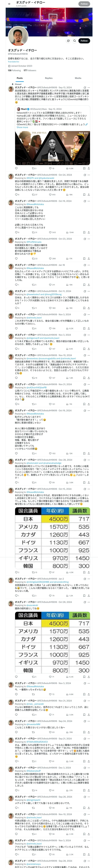Open Grok icon on the Oct 23, 2024 tweet
Image resolution: width=98 pixels, height=868 pixels.
point(85,239)
